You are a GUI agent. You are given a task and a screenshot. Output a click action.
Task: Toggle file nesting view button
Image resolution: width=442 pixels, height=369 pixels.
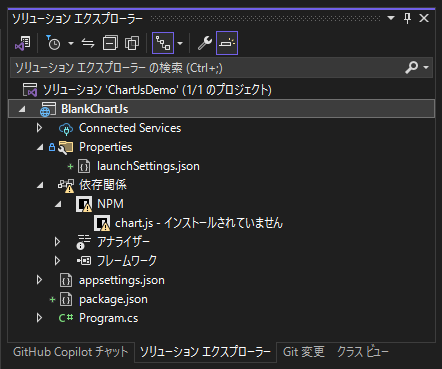[x=163, y=43]
